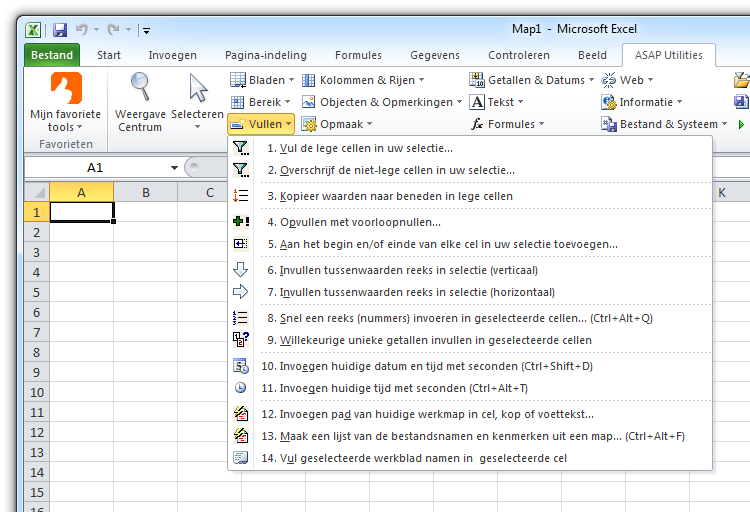This screenshot has height=512, width=750.
Task: Select row 14 header
Action: click(x=37, y=472)
